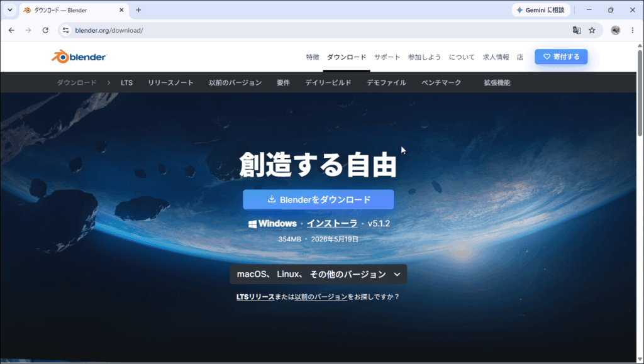Click the Blenderをダウンロード button
Screen dimensions: 644x364
tap(318, 199)
